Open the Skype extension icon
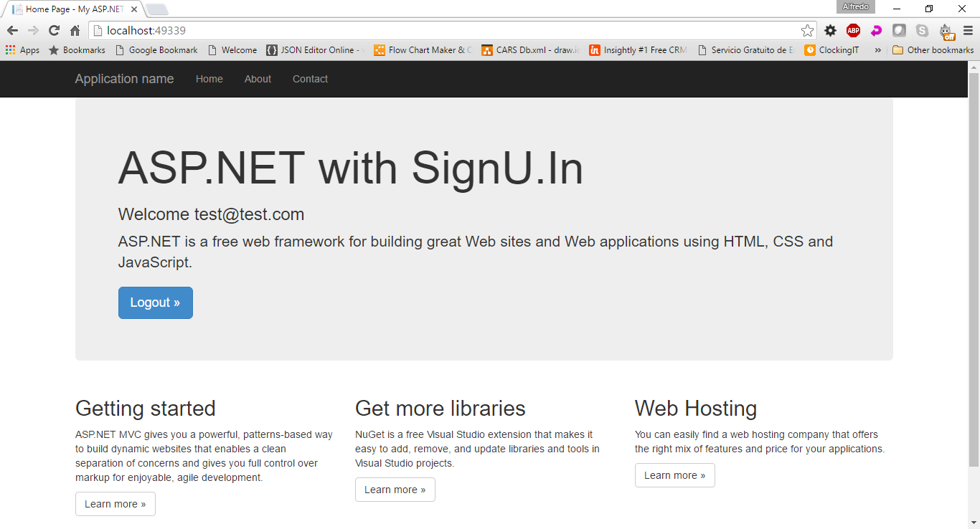The height and width of the screenshot is (529, 980). pos(922,30)
